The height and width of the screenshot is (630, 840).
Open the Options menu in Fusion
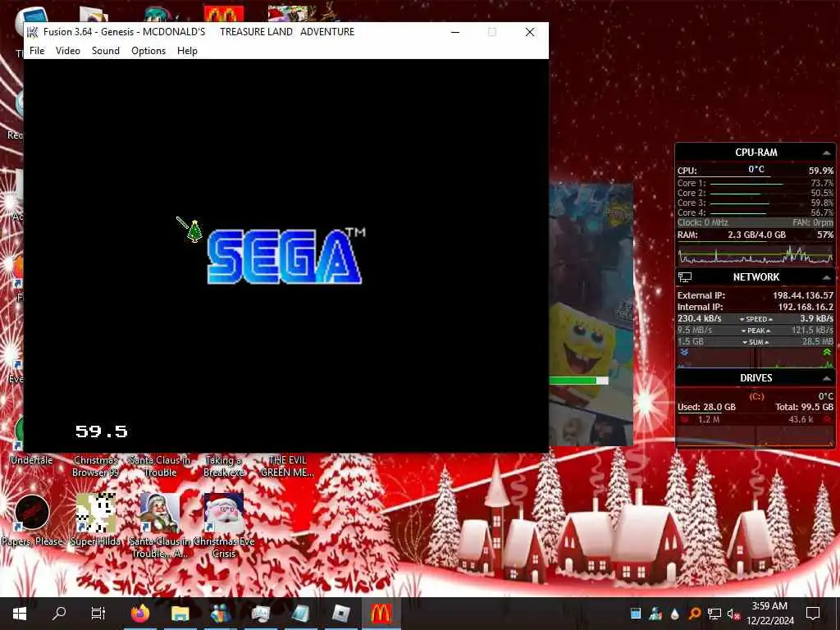click(148, 50)
